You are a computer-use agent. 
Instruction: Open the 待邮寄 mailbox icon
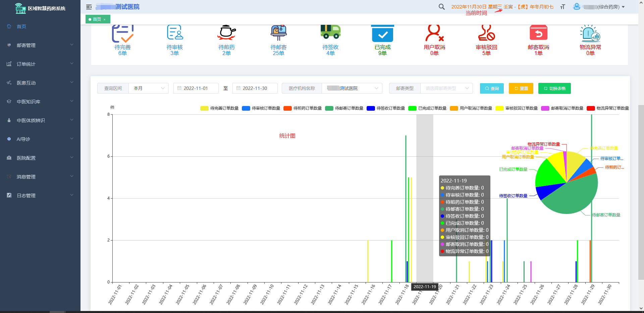[x=279, y=33]
